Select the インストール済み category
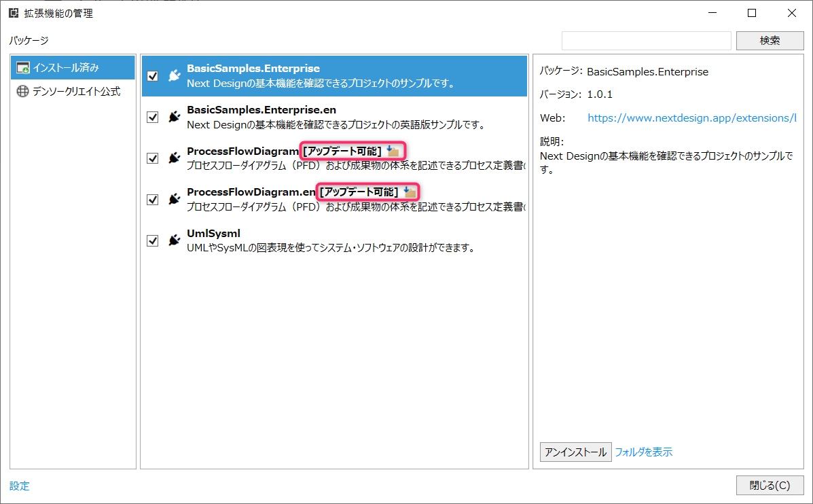This screenshot has height=504, width=813. (x=73, y=68)
